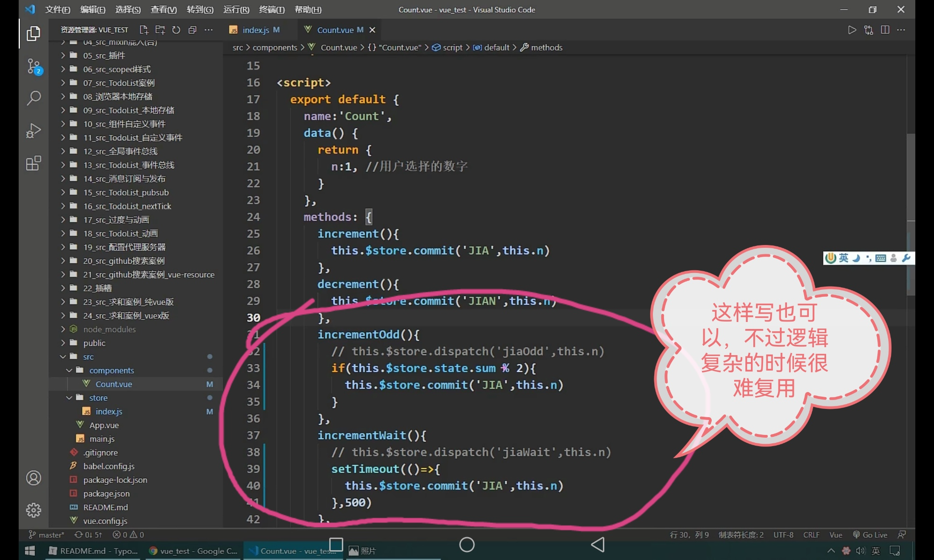Click the New File explorer icon

pos(144,30)
